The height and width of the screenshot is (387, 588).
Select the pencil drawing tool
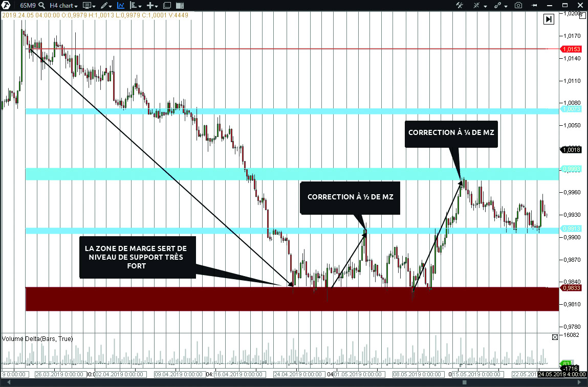(104, 6)
